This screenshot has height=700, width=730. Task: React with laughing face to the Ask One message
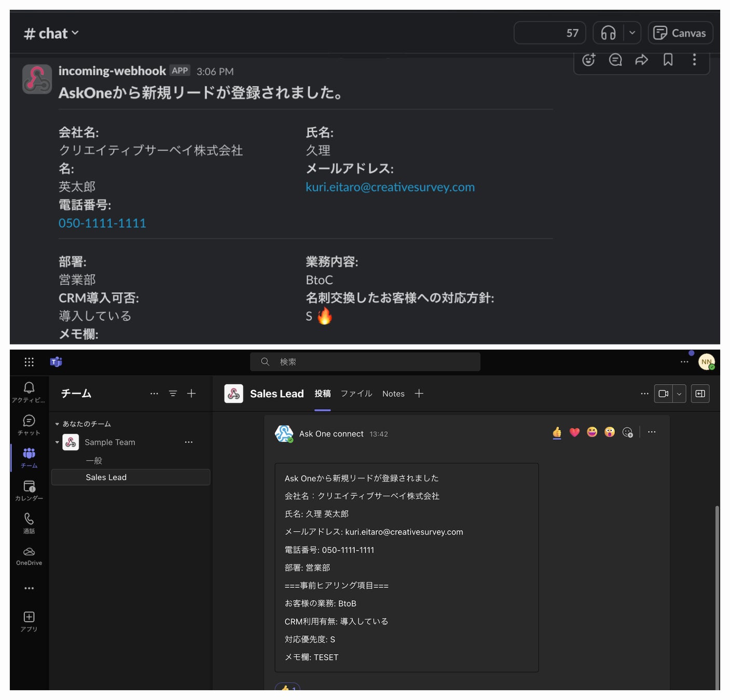click(x=592, y=432)
